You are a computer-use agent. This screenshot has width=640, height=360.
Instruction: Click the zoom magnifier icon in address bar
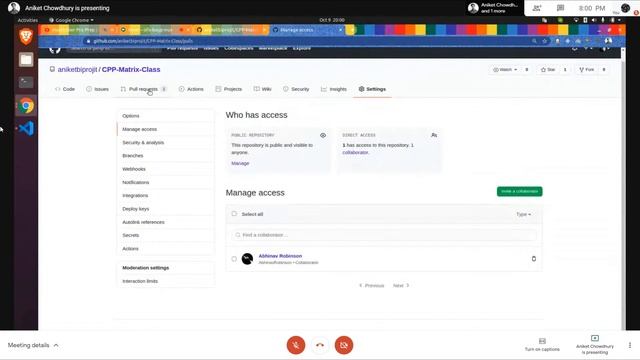click(534, 41)
